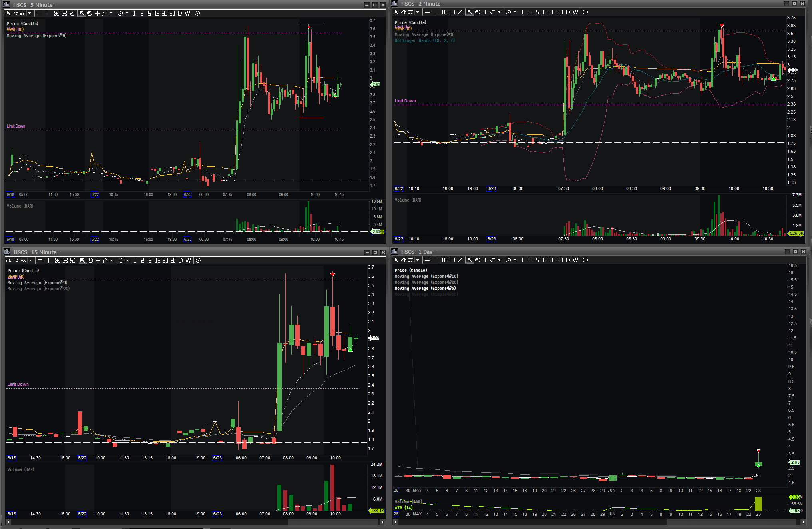Open indicators button in 5 Minute chart toolbar
This screenshot has height=529, width=812.
click(16, 13)
